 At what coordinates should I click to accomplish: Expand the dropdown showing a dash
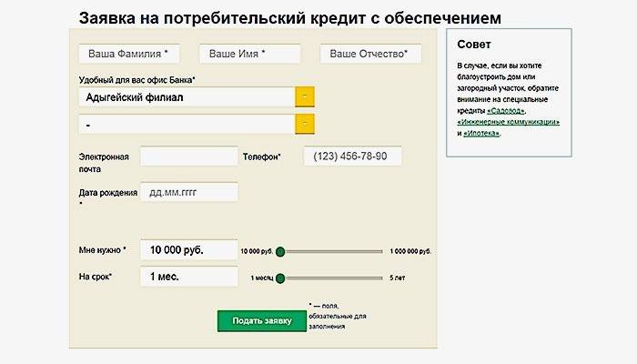point(187,123)
